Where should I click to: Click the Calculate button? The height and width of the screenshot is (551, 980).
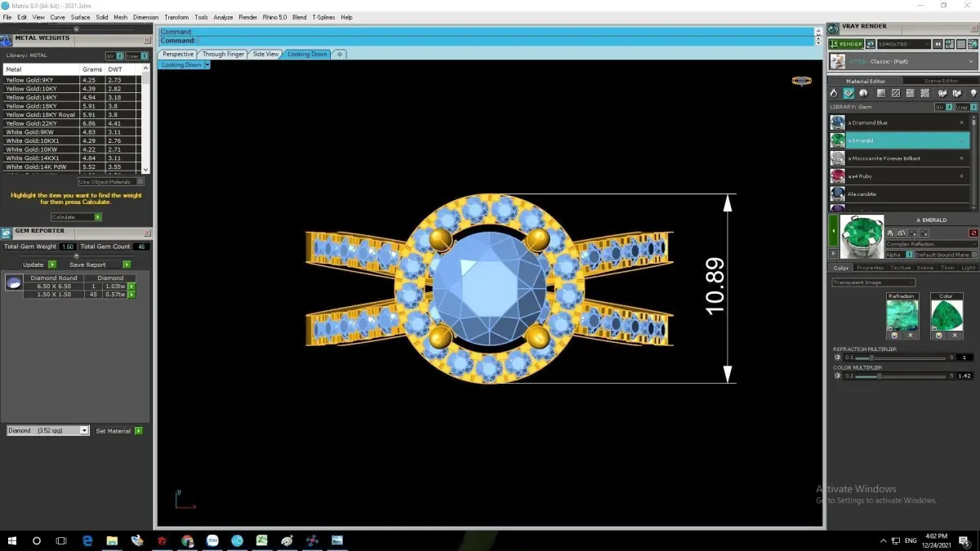[x=77, y=217]
